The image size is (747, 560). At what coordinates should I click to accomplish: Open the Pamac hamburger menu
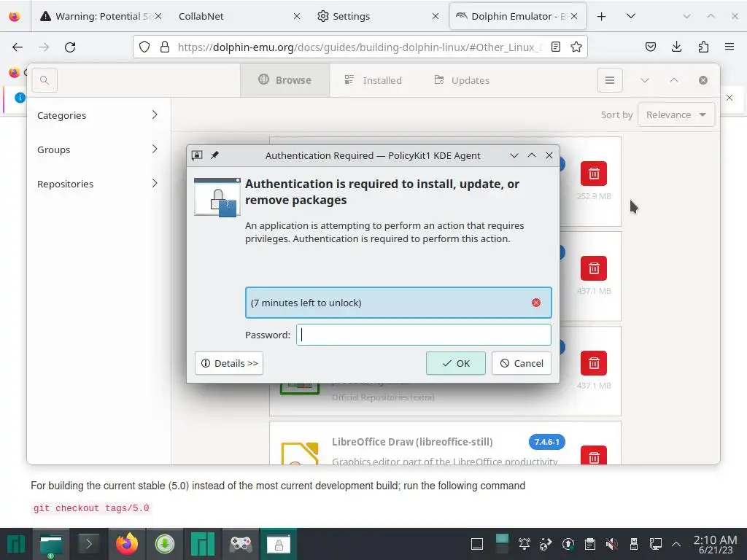(x=609, y=80)
